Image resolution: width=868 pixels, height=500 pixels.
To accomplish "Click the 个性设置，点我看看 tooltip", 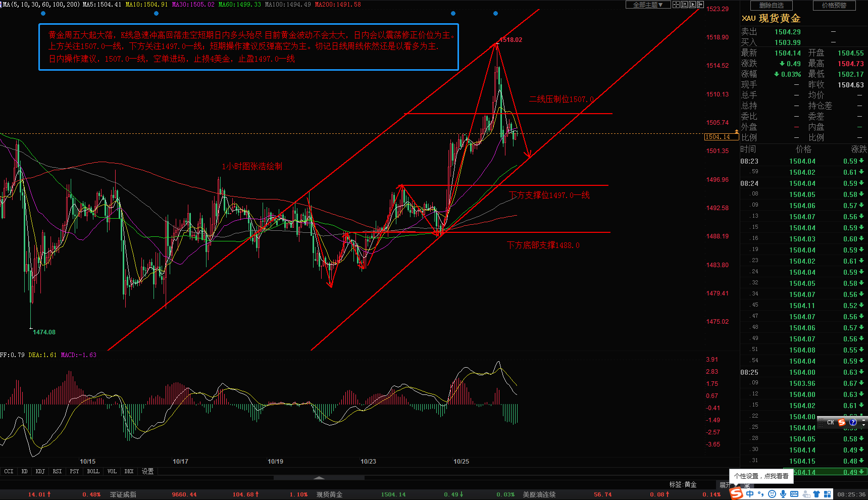I will click(761, 476).
